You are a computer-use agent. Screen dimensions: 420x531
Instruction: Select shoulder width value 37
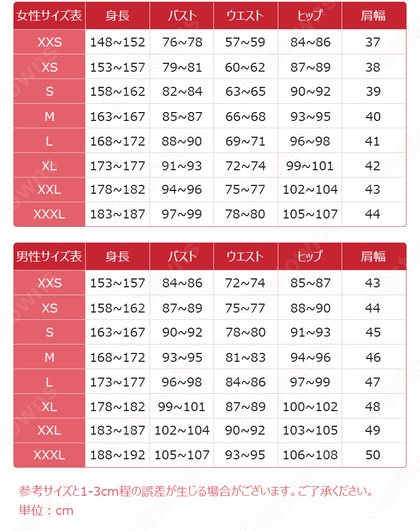pyautogui.click(x=372, y=42)
